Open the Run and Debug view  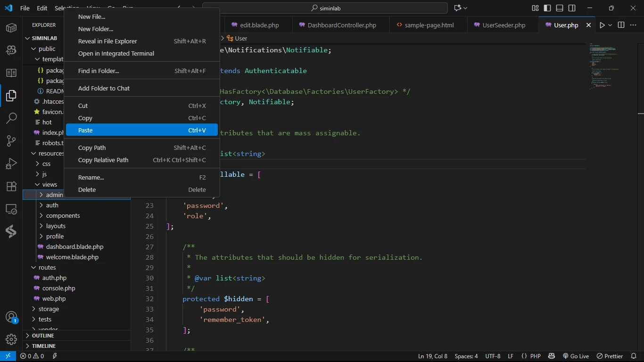(11, 164)
